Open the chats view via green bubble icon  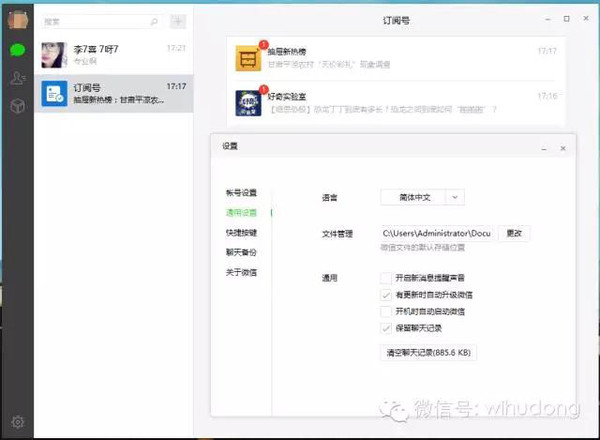tap(18, 50)
